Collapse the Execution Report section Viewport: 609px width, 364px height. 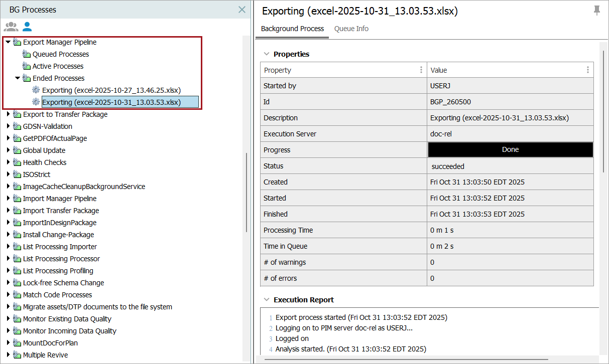tap(266, 300)
